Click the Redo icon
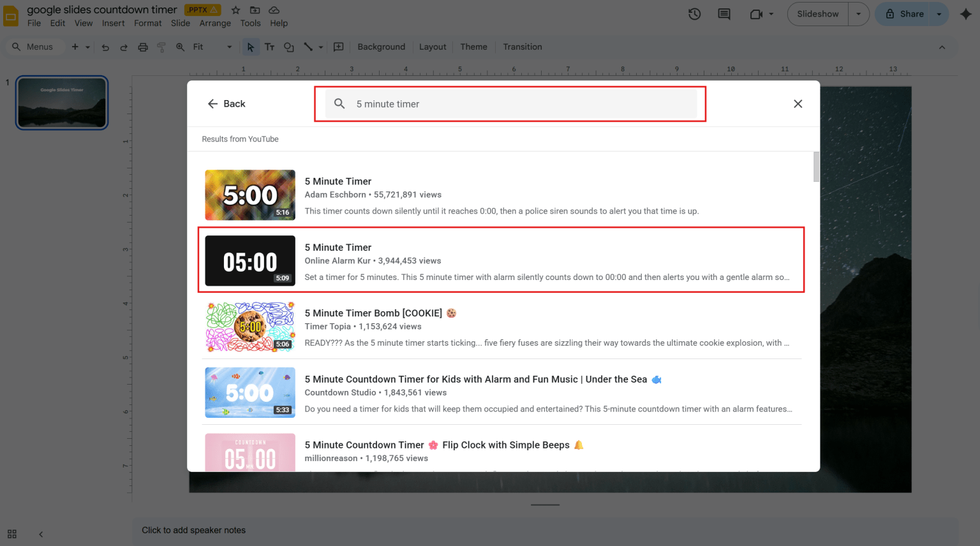The image size is (980, 546). tap(124, 47)
